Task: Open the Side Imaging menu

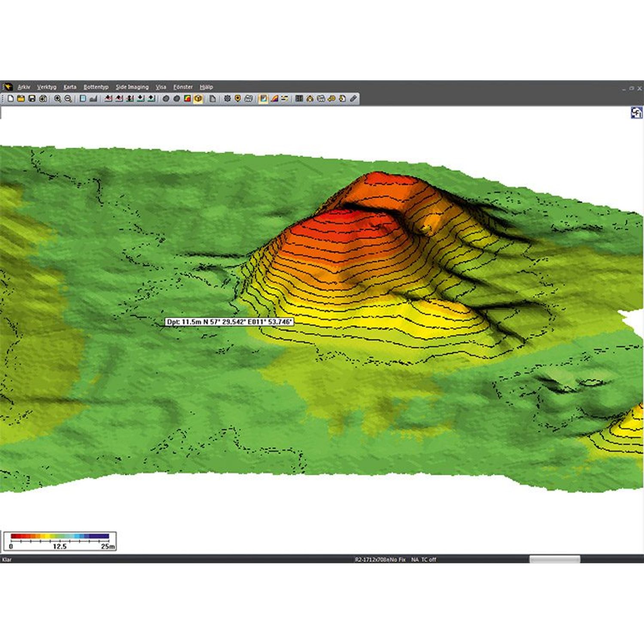Action: [x=132, y=87]
